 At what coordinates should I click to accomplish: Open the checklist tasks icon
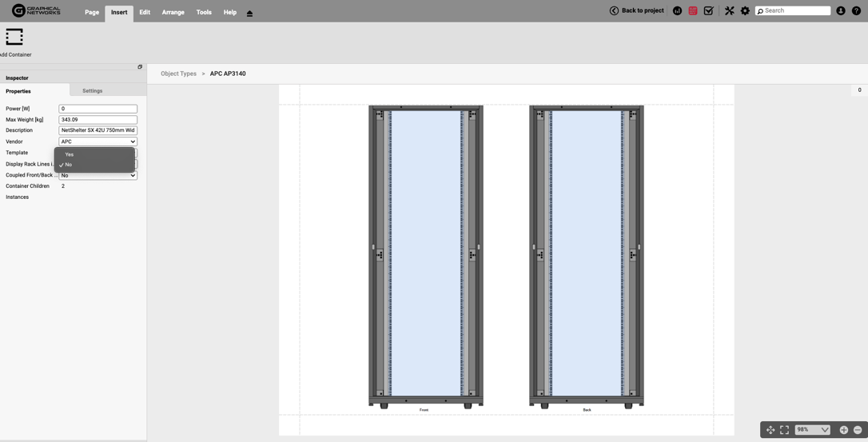(x=708, y=11)
